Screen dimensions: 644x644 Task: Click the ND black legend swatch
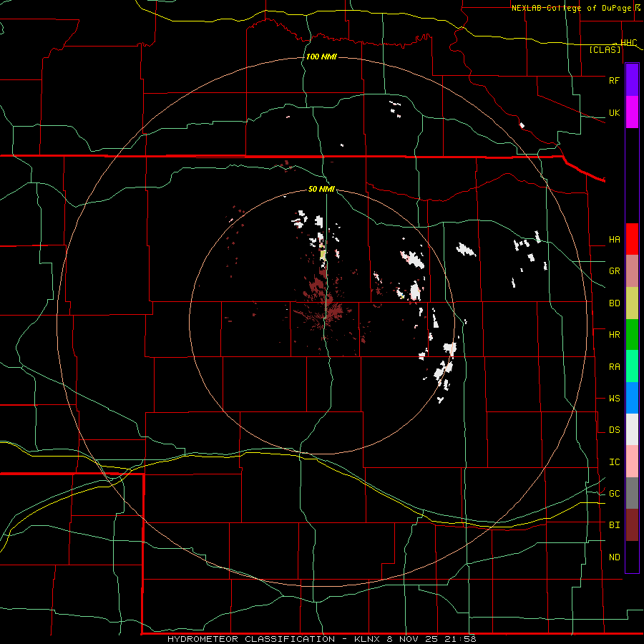(x=632, y=557)
